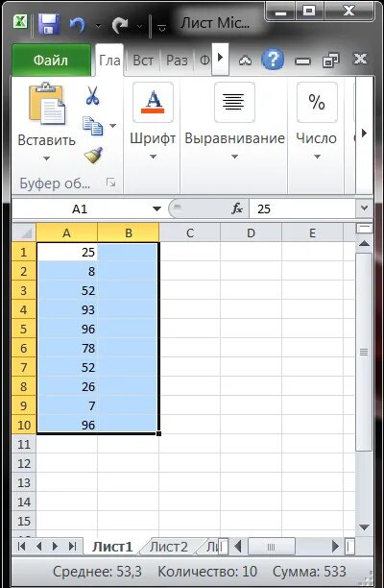Click the vertical scrollbar thumb
Viewport: 384px width, 588px height.
pos(364,352)
